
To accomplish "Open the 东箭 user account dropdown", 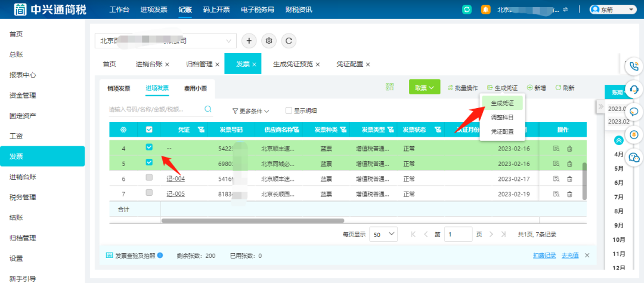I will click(x=612, y=10).
